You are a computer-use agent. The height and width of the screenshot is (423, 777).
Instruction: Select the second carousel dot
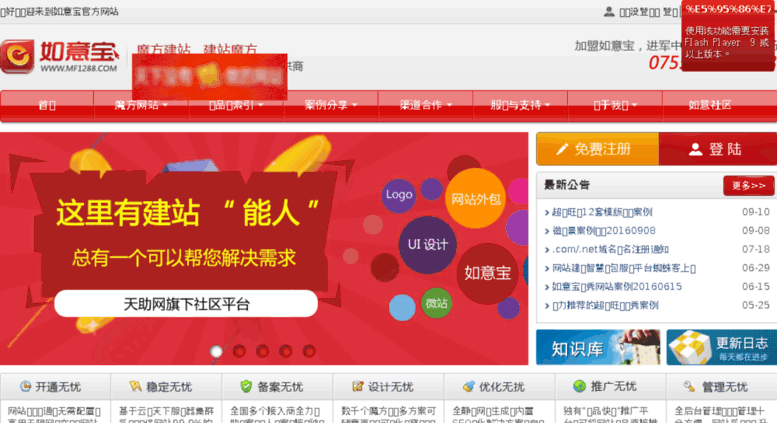(239, 351)
